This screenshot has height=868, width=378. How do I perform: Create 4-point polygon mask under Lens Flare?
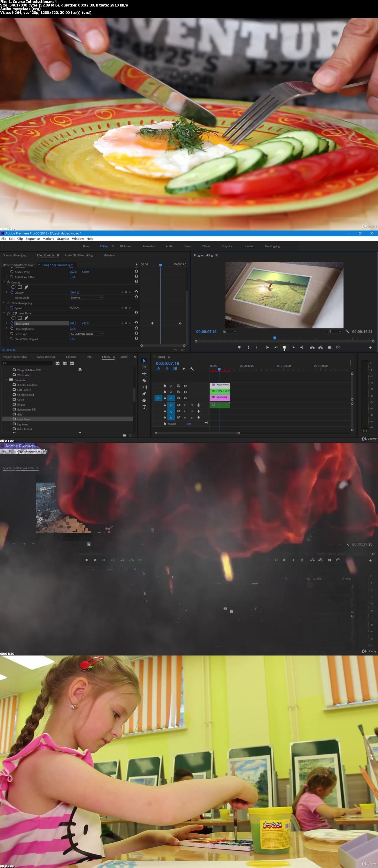click(x=20, y=318)
